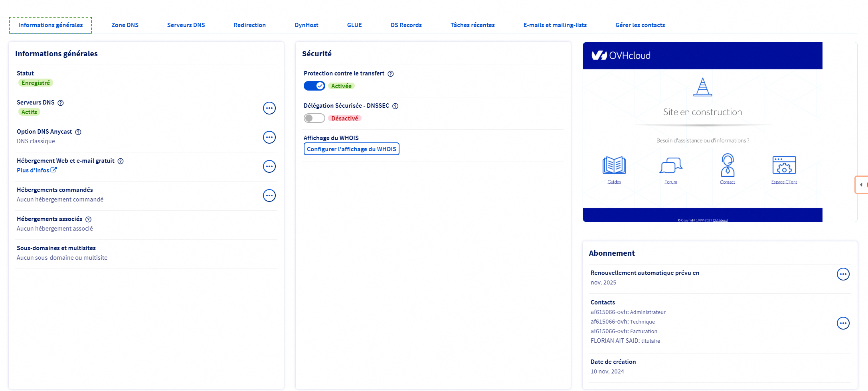Image resolution: width=868 pixels, height=391 pixels.
Task: Click help icon beside Option DNS Anycast
Action: click(78, 132)
